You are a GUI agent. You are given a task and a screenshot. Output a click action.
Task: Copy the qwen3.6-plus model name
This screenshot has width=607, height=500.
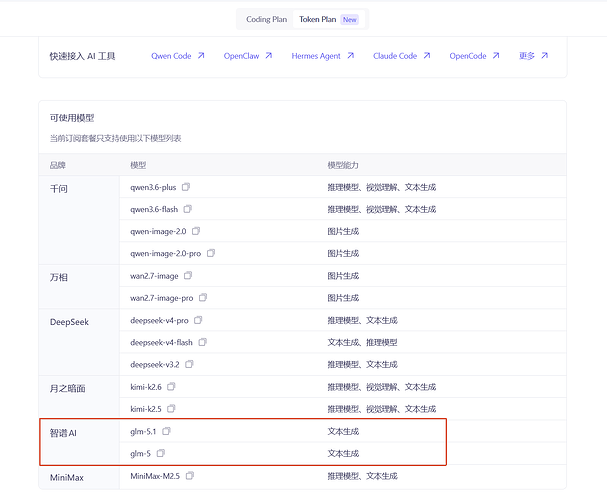coord(186,187)
